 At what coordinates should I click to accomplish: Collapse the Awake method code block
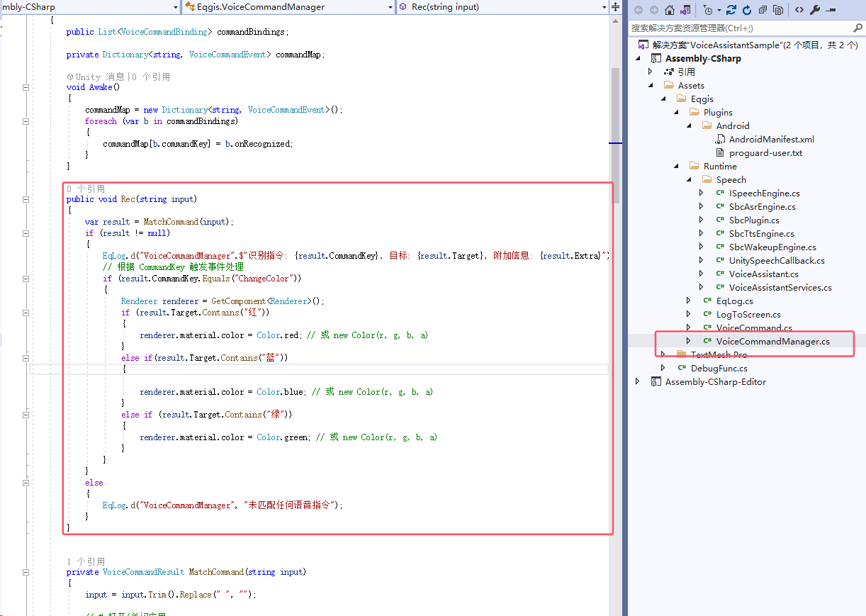click(x=26, y=87)
